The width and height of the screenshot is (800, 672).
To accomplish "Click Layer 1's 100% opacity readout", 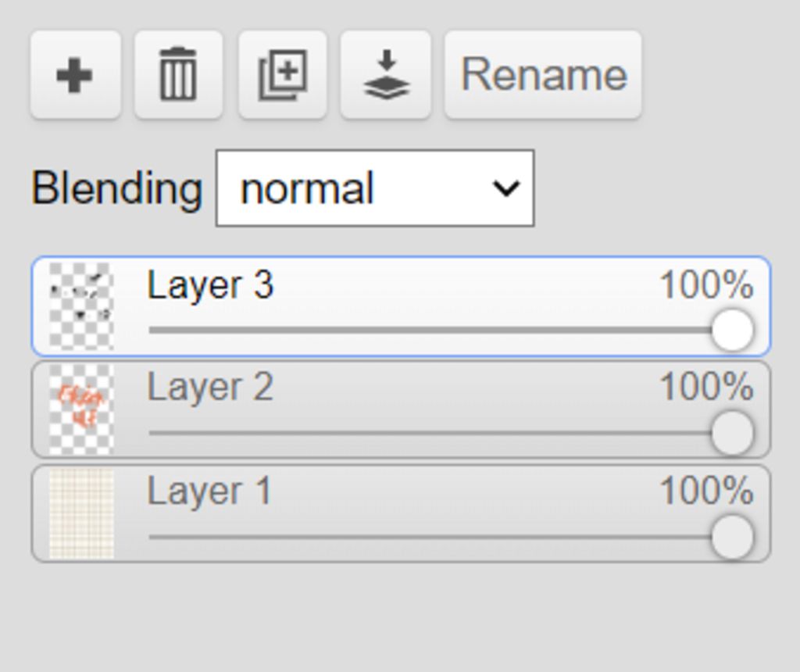I will coord(706,491).
